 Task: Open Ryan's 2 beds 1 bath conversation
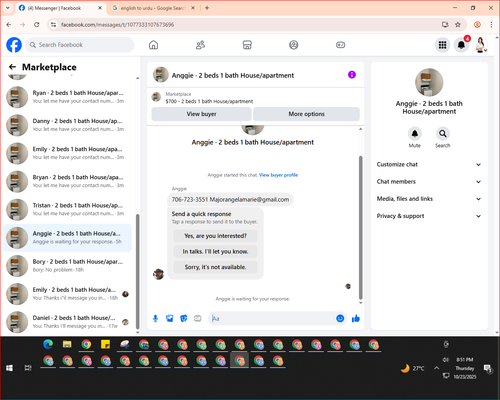pos(68,97)
